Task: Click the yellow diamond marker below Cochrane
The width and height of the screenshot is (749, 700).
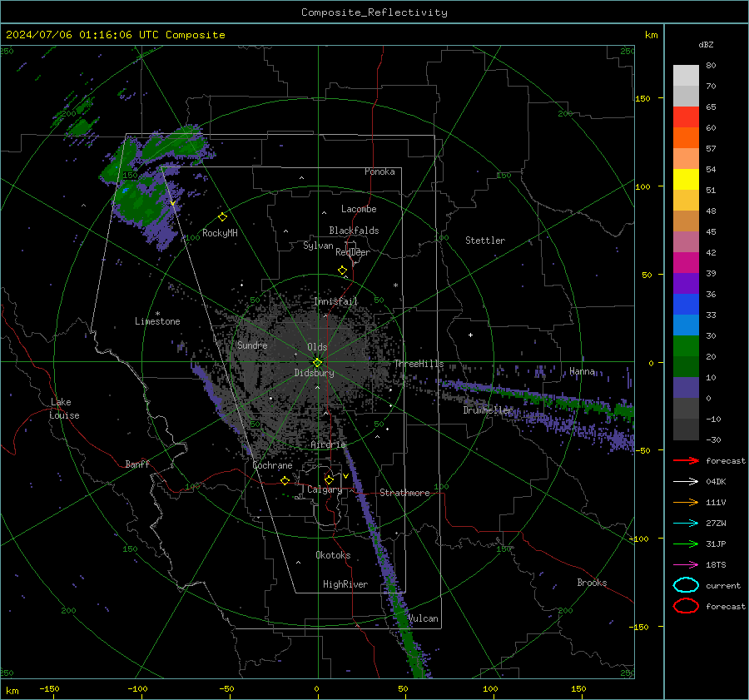Action: (x=285, y=480)
